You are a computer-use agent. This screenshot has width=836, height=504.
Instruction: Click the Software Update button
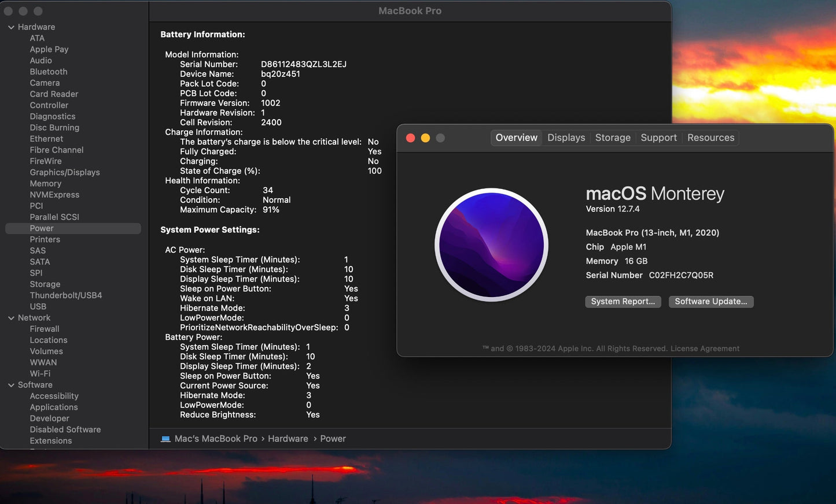pos(710,301)
